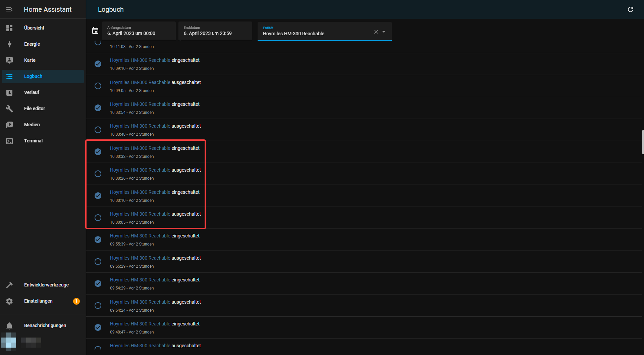644x355 pixels.
Task: Open the Medien sidebar icon
Action: (9, 125)
